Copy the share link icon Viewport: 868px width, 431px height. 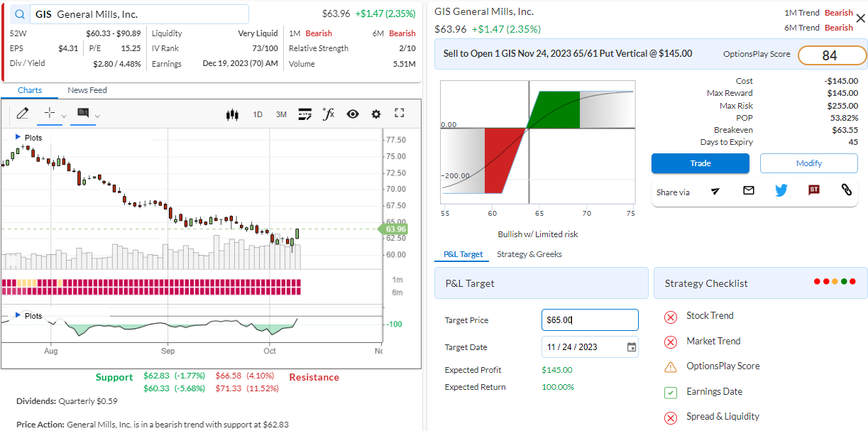click(846, 190)
